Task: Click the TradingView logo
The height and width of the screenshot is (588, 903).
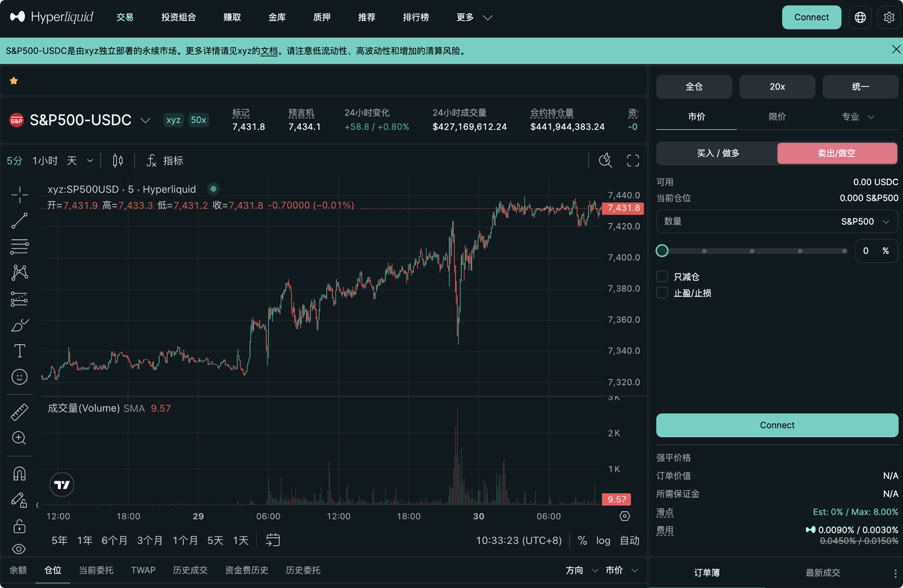Action: click(62, 485)
